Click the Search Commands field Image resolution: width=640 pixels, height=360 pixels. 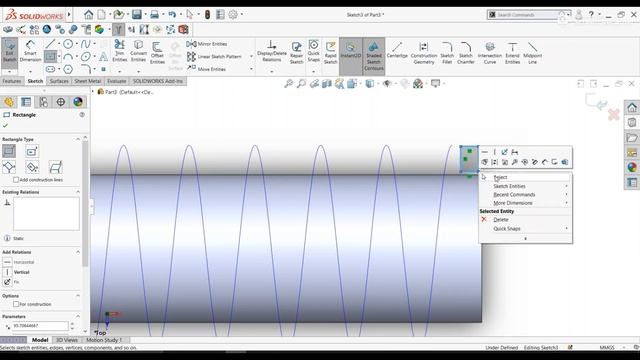[x=527, y=15]
